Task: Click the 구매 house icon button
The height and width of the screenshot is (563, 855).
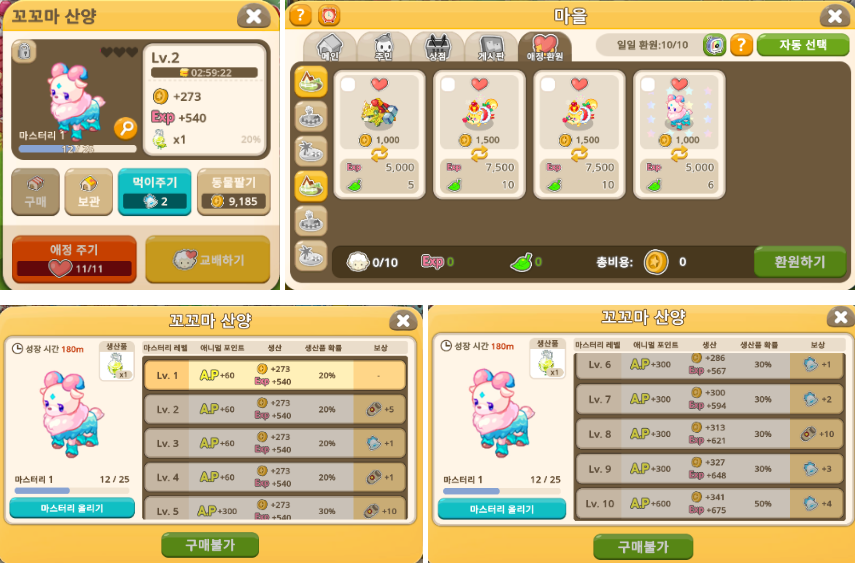Action: point(35,191)
